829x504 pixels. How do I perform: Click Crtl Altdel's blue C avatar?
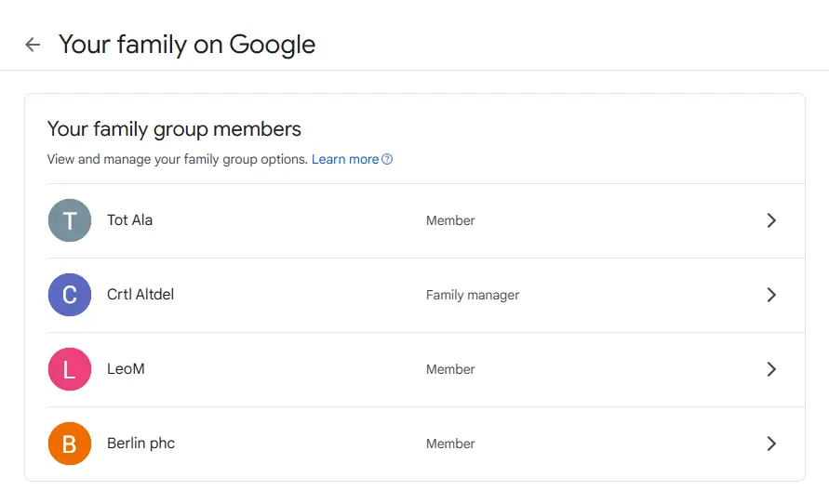point(70,295)
